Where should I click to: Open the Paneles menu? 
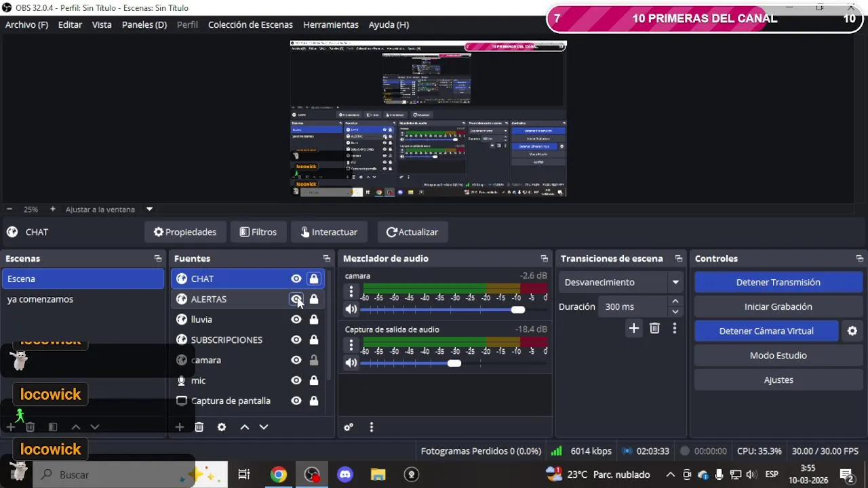pos(144,24)
